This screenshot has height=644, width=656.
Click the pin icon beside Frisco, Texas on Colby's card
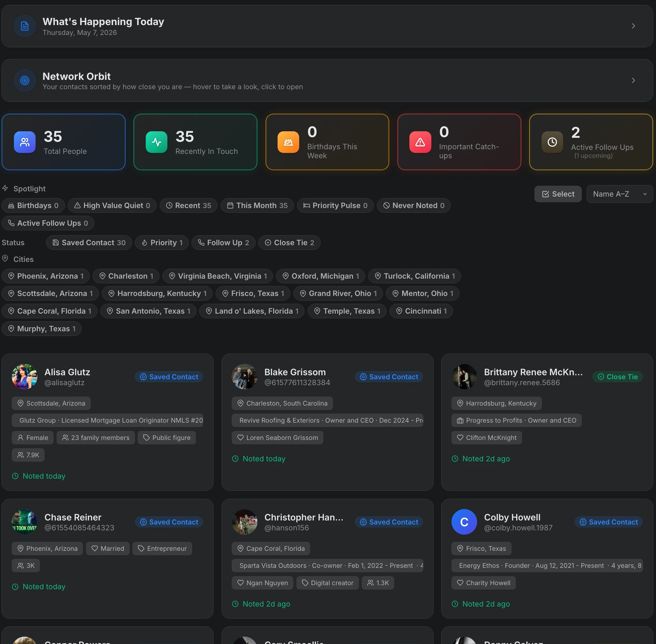pyautogui.click(x=460, y=548)
